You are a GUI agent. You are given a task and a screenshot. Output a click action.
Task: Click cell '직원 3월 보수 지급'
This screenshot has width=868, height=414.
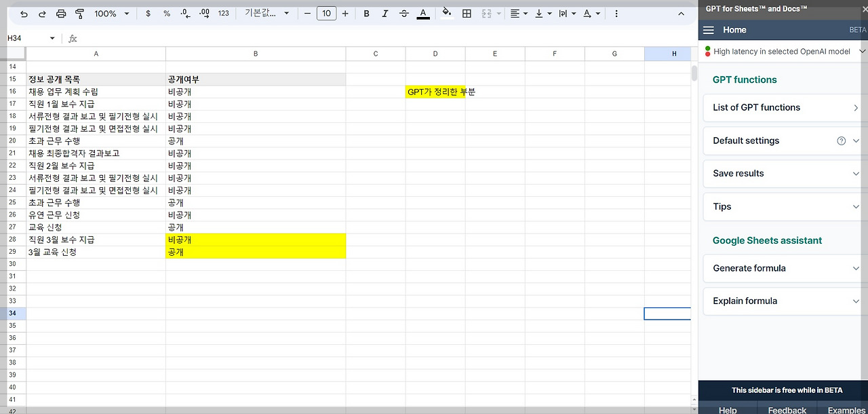pyautogui.click(x=96, y=240)
